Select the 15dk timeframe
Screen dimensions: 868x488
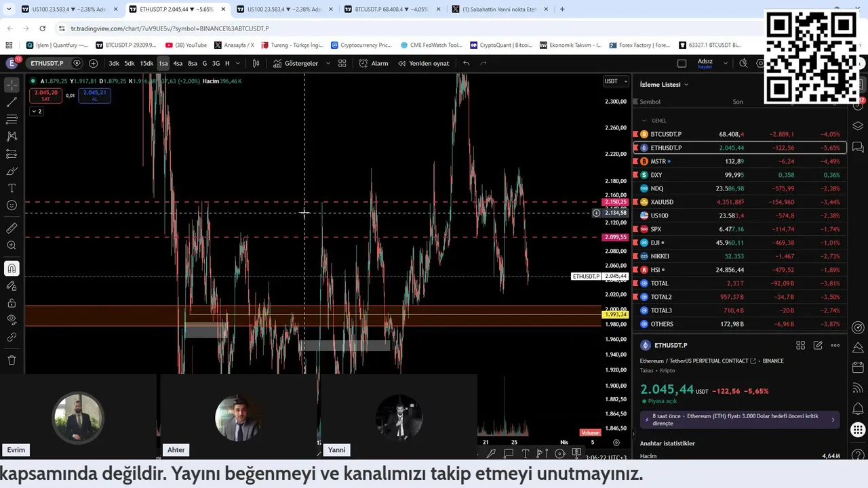pyautogui.click(x=146, y=63)
